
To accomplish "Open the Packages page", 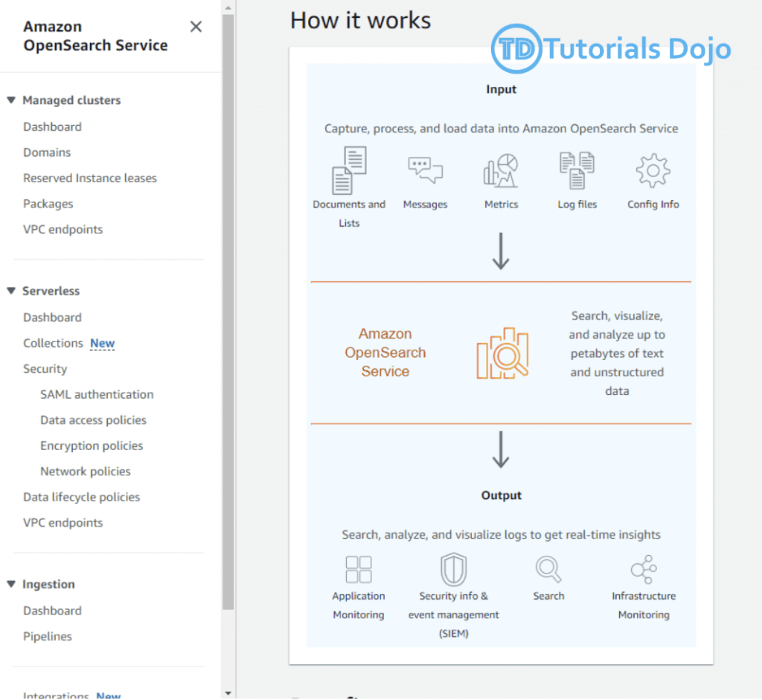I will click(x=48, y=204).
